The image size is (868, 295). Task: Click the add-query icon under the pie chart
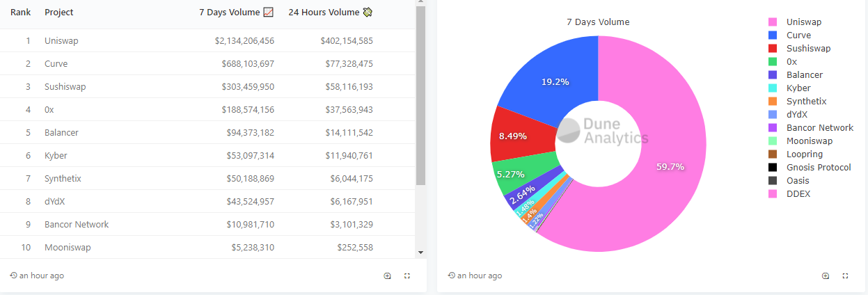[826, 276]
